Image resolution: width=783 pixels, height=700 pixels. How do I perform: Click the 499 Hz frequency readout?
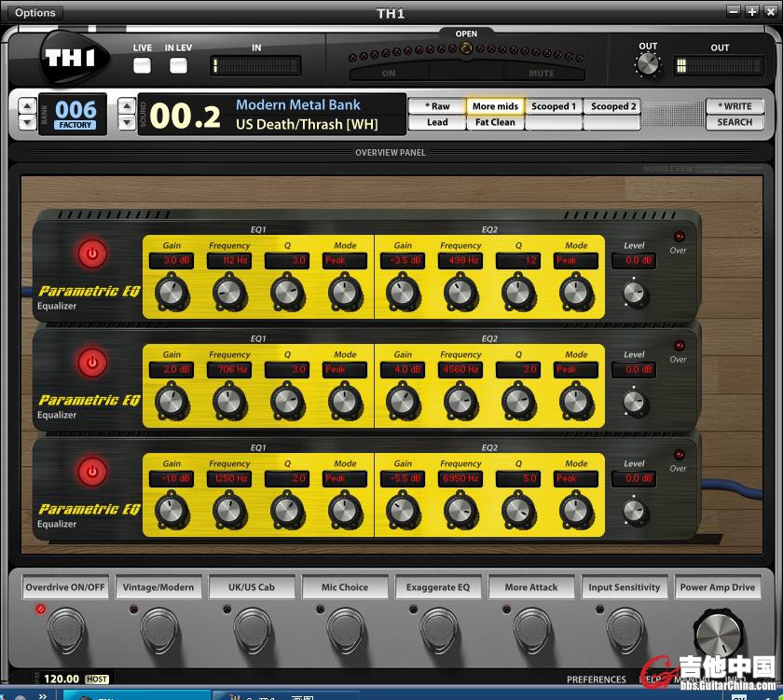tap(460, 261)
